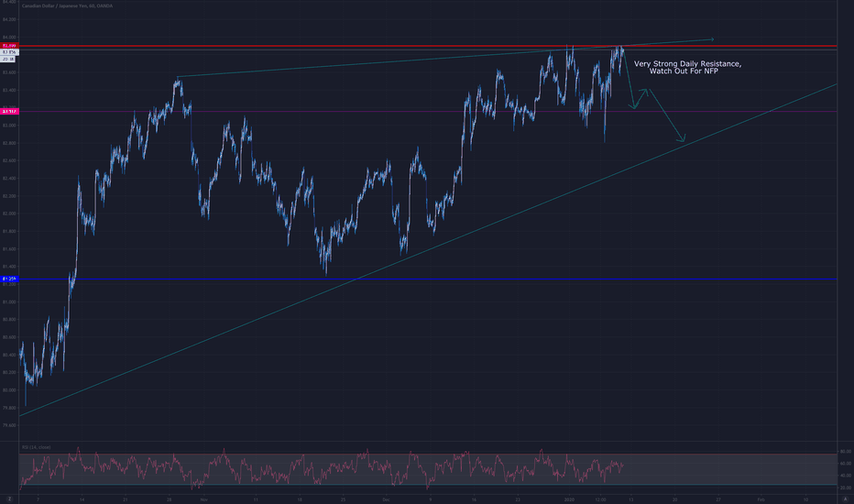The width and height of the screenshot is (854, 504).
Task: Select the thick blue horizontal support line
Action: click(367, 279)
